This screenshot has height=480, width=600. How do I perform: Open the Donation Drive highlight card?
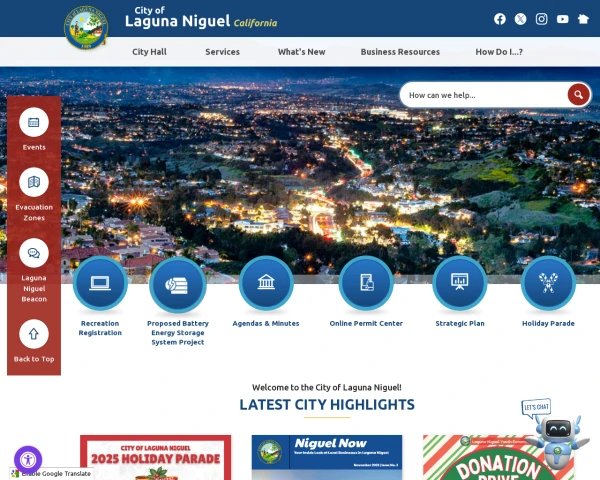497,457
